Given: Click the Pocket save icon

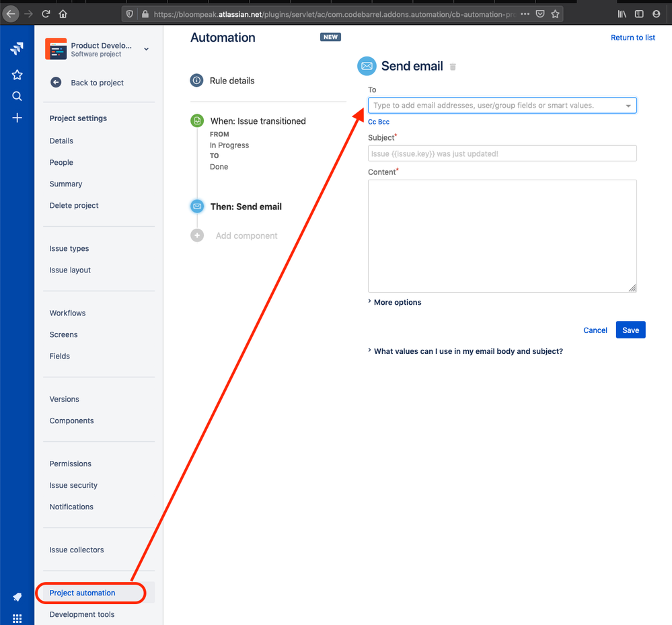Looking at the screenshot, I should tap(540, 14).
